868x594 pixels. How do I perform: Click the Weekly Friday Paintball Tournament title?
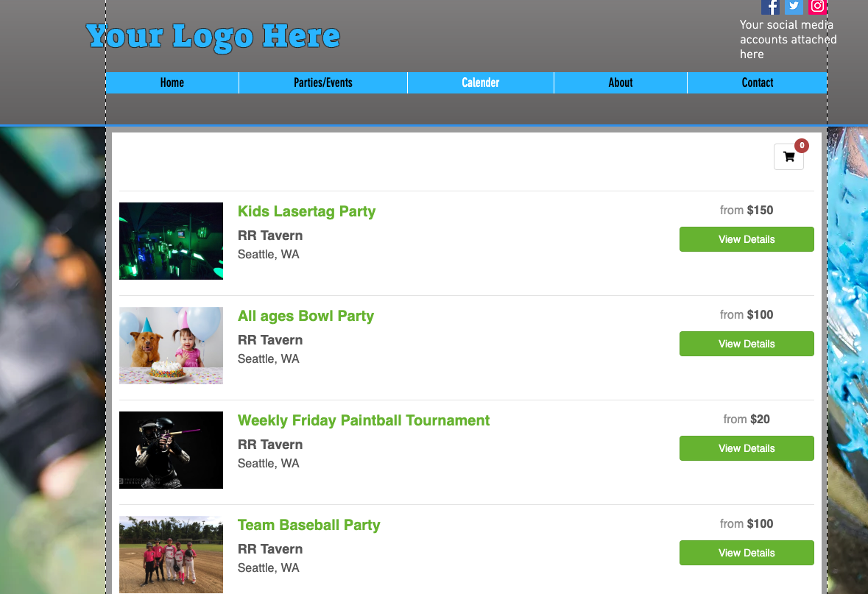(364, 420)
